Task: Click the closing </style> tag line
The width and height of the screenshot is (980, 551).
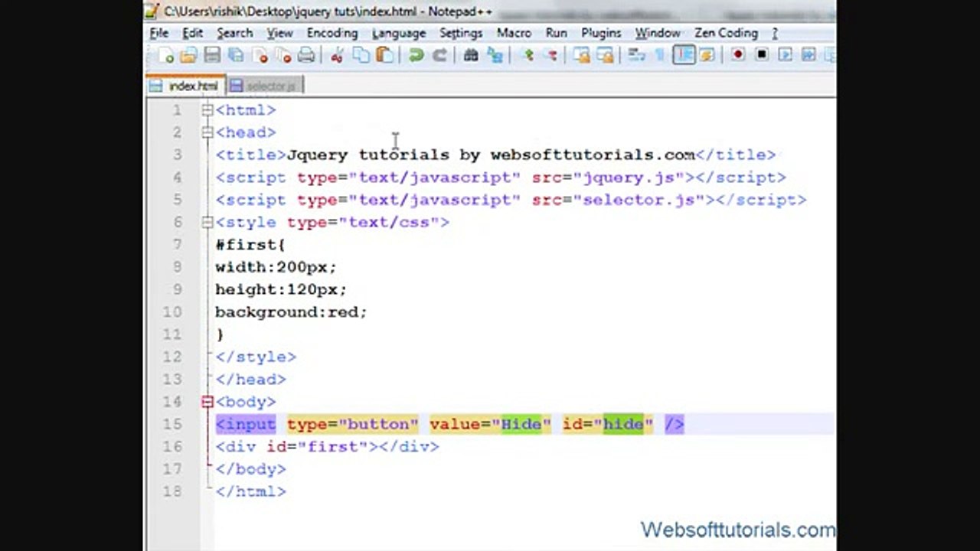Action: [256, 357]
